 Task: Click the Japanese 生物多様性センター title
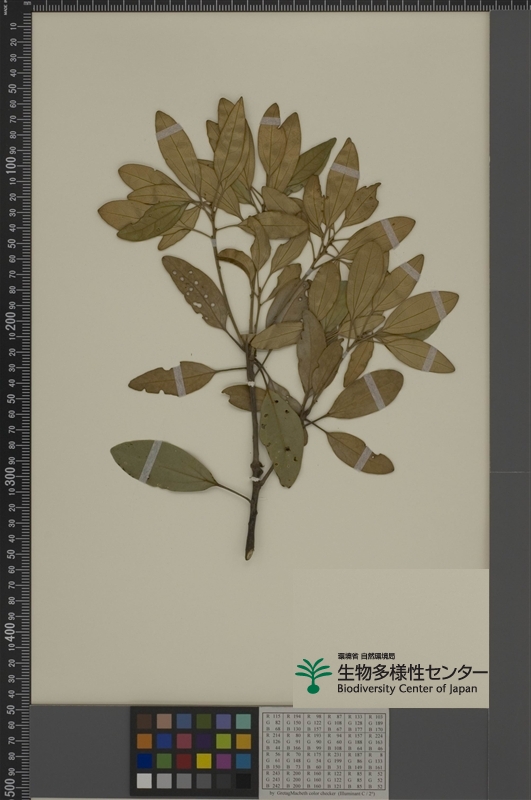[412, 672]
